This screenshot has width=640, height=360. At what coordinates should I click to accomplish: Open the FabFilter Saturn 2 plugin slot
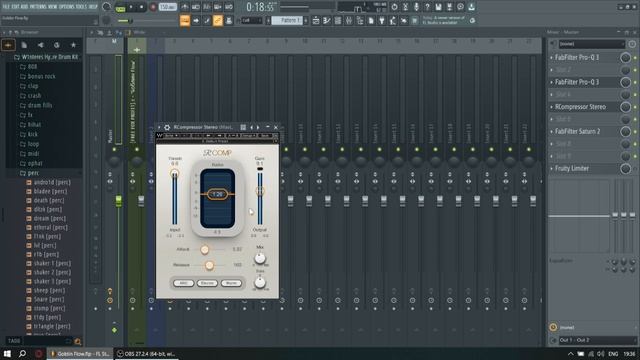(x=578, y=131)
